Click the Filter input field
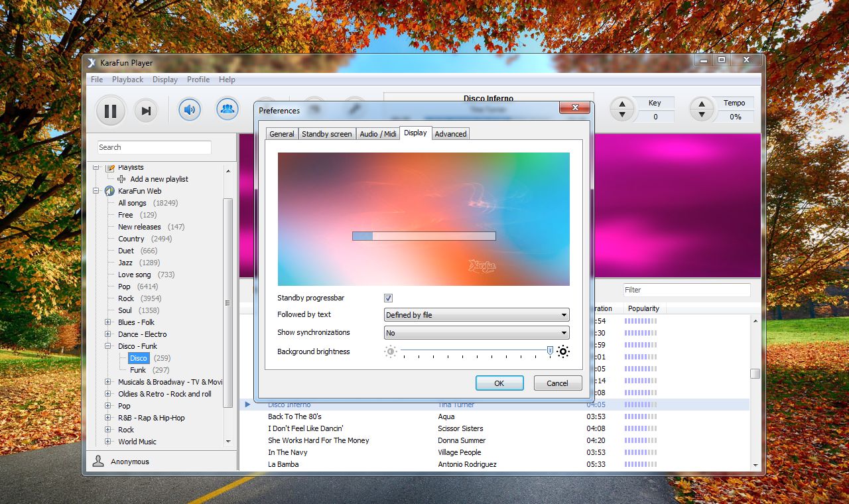Screen dimensions: 849x504 click(686, 290)
